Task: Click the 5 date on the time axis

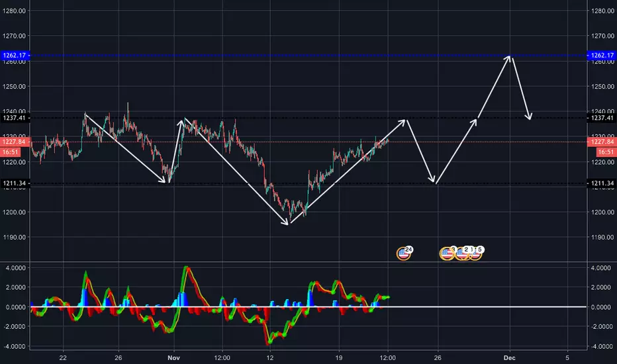Action: (567, 357)
